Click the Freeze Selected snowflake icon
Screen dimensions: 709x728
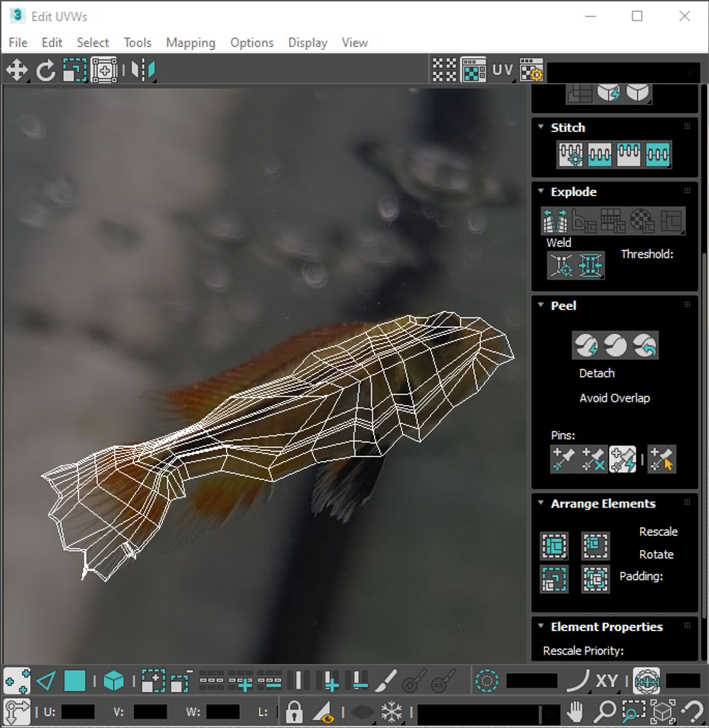(392, 711)
